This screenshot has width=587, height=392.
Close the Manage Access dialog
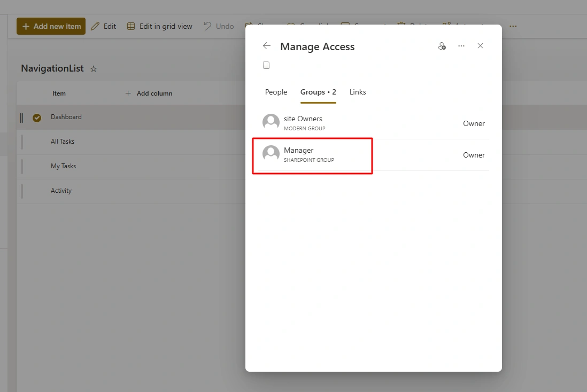[x=480, y=45]
